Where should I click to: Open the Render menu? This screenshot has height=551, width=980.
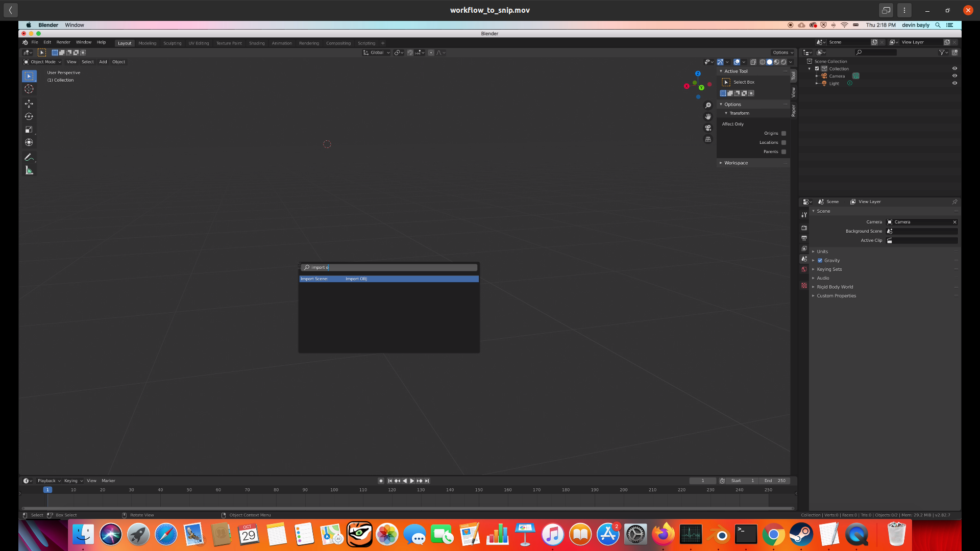tap(63, 42)
